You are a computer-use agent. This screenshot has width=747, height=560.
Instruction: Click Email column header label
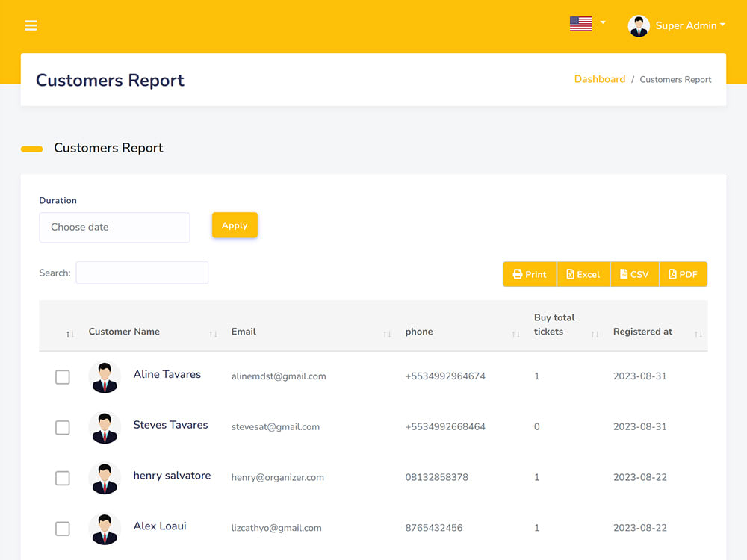click(x=244, y=332)
